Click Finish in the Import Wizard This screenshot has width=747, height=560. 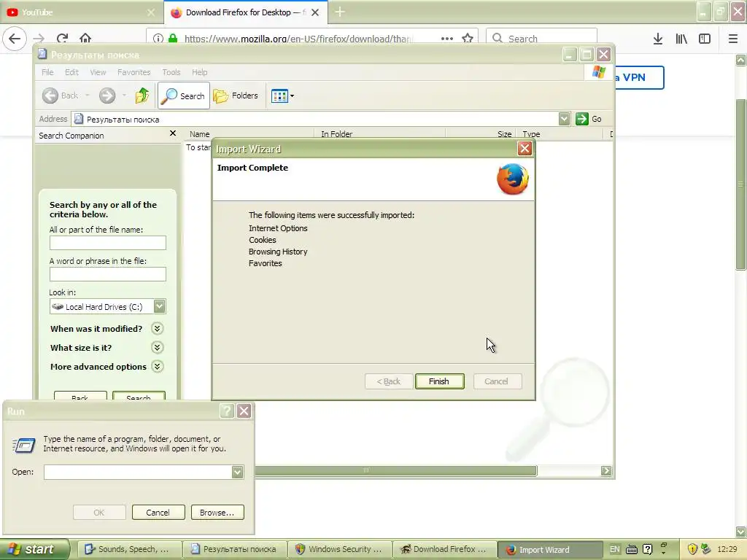click(439, 381)
